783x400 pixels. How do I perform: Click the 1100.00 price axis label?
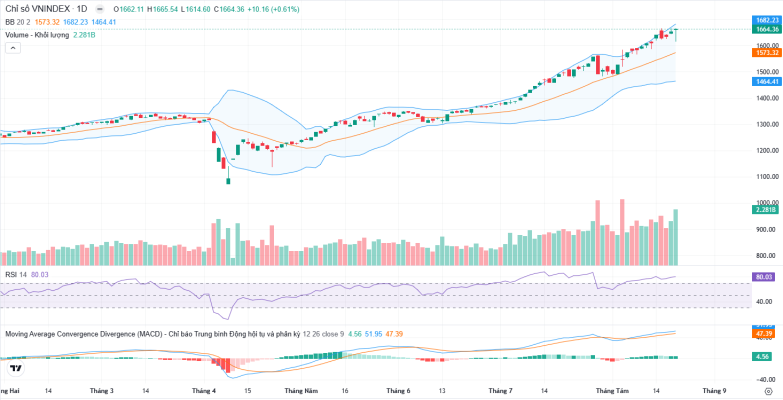tap(767, 177)
